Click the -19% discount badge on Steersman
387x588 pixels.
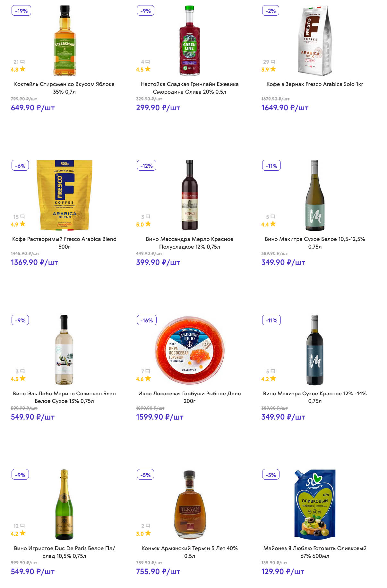click(x=21, y=11)
